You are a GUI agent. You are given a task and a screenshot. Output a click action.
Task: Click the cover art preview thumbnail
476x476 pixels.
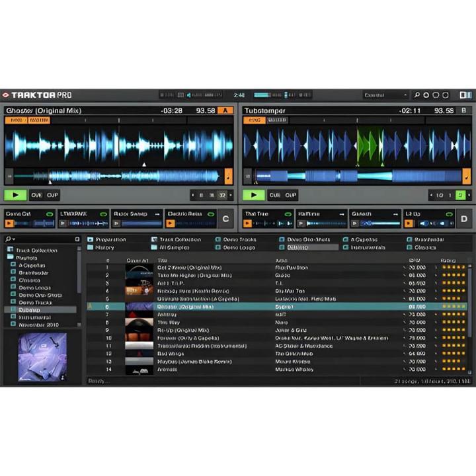point(42,357)
